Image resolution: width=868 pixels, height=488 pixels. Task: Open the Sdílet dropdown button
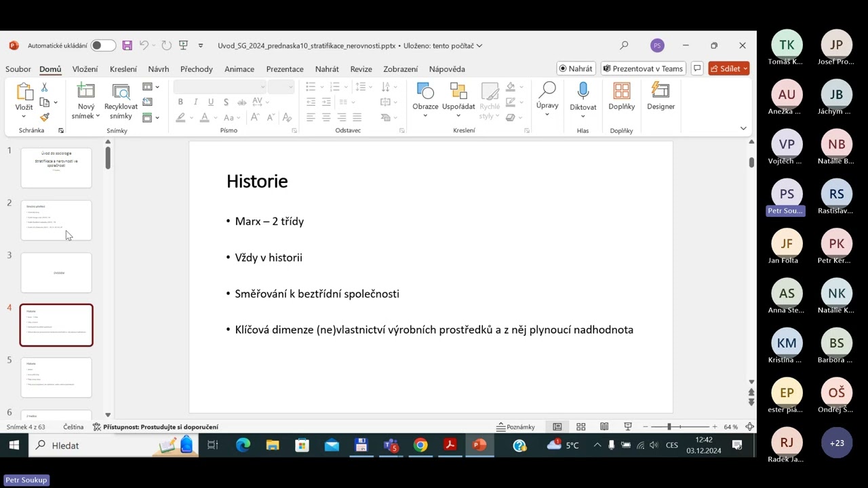coord(729,68)
